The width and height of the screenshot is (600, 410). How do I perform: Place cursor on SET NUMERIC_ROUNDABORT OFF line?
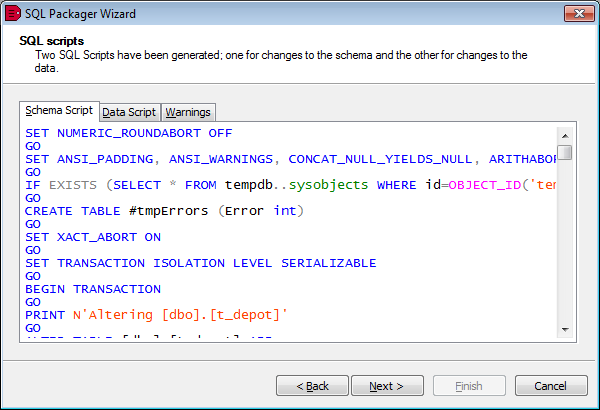click(128, 133)
